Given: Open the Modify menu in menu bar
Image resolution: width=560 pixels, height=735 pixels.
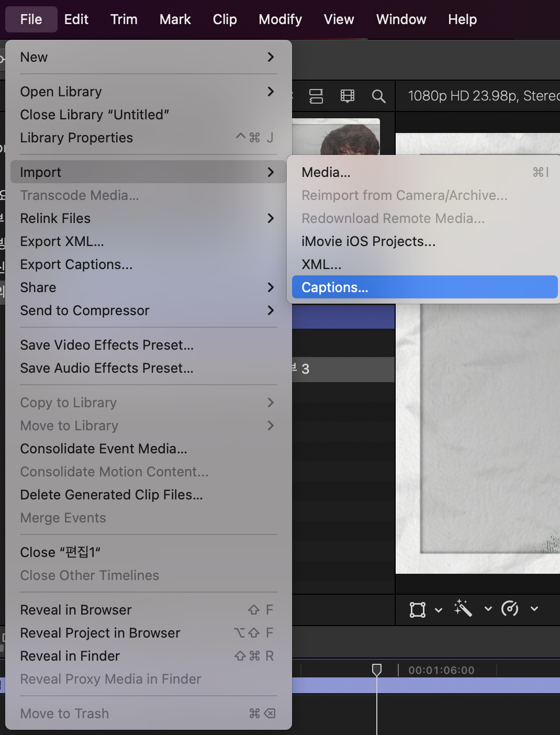Looking at the screenshot, I should tap(281, 19).
